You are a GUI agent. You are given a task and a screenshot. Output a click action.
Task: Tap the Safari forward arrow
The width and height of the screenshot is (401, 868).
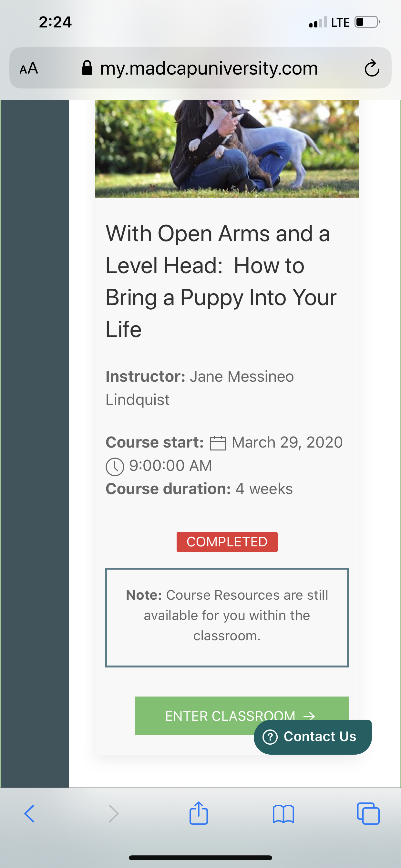click(x=114, y=814)
